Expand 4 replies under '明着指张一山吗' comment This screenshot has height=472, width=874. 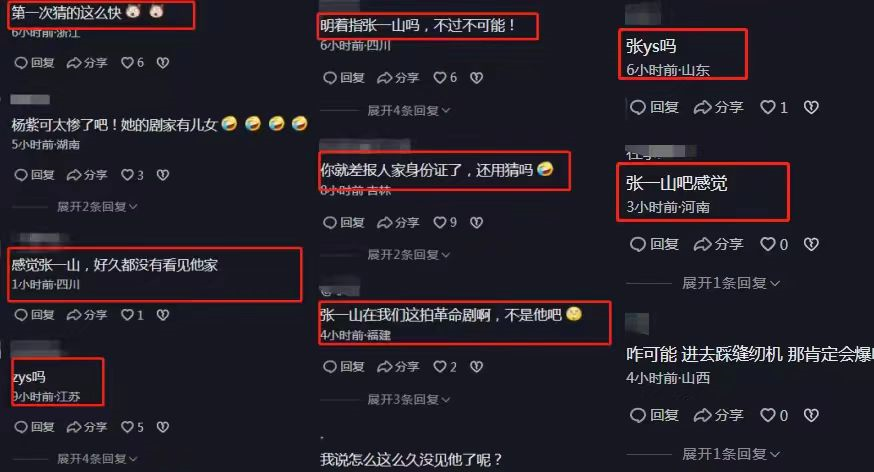click(409, 110)
